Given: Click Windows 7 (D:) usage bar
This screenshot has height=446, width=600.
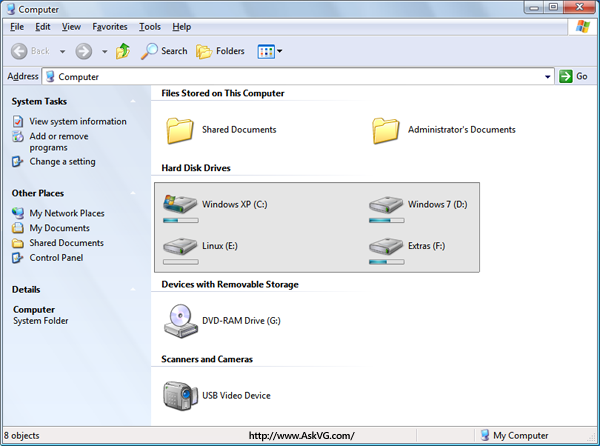Looking at the screenshot, I should coord(386,220).
